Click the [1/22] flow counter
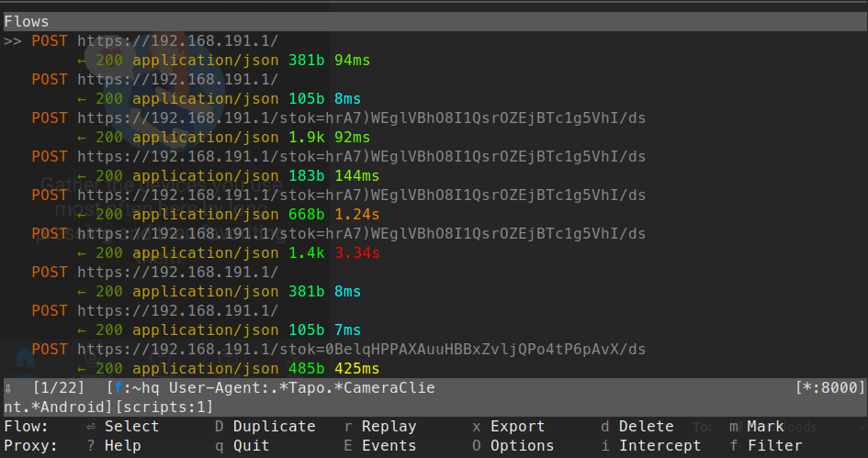The image size is (868, 458). click(x=59, y=388)
